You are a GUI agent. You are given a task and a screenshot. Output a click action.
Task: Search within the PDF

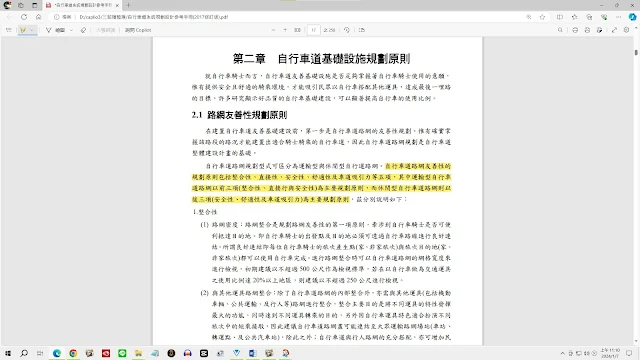click(560, 30)
